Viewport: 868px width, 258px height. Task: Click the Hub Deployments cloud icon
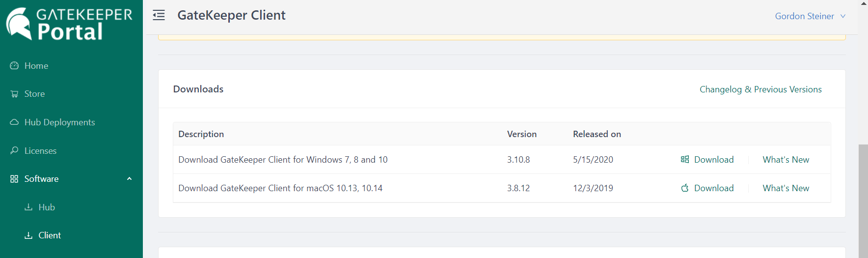click(14, 122)
